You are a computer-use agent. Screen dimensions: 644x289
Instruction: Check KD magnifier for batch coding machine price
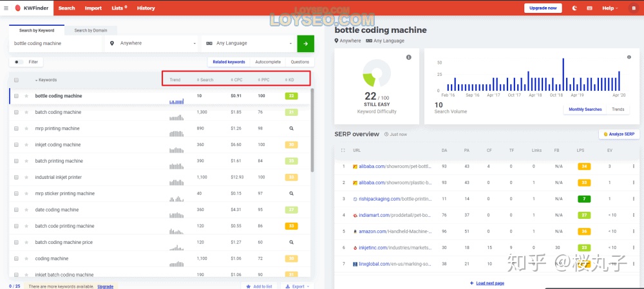[291, 242]
